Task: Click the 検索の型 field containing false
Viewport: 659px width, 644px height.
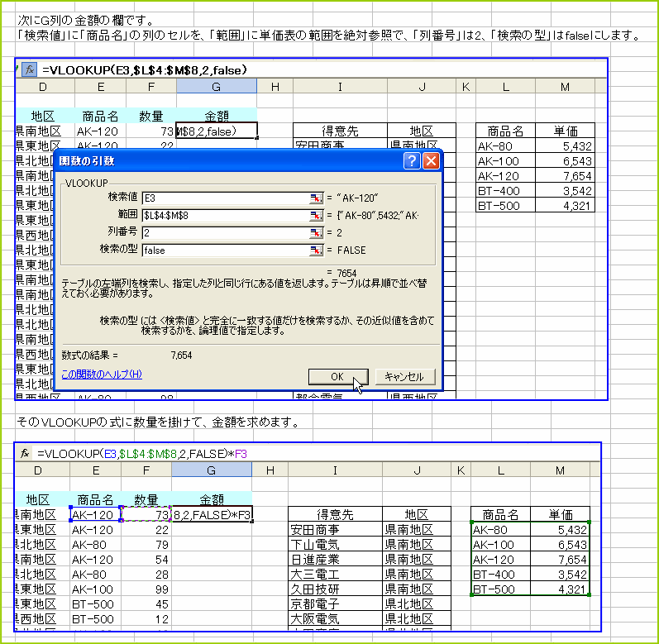Action: [x=226, y=250]
